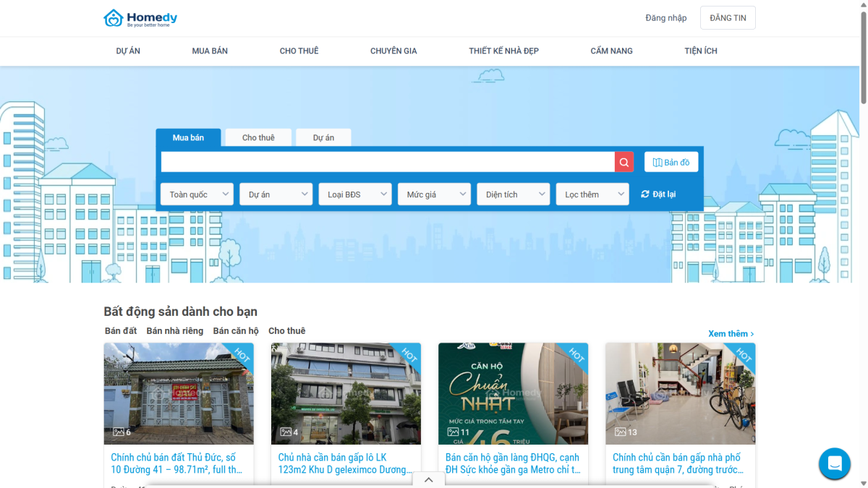Open the quận 7 house listing thumbnail
868x488 pixels.
[x=680, y=393]
